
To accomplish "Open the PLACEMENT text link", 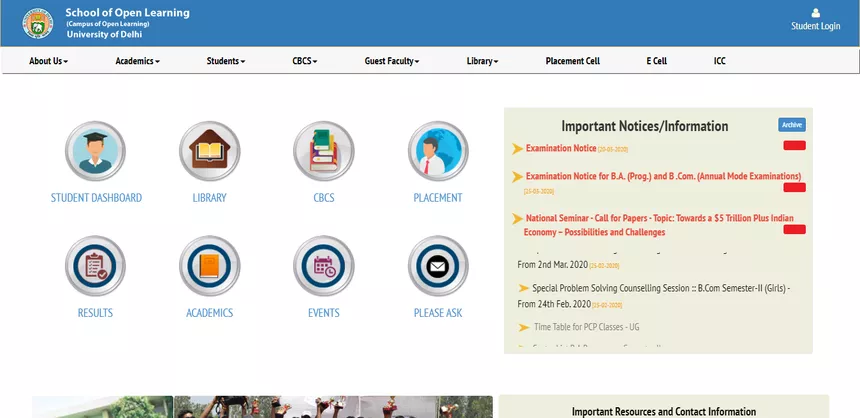I will 438,198.
